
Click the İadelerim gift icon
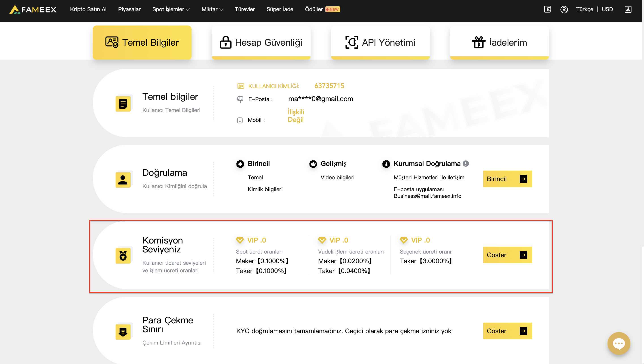point(479,42)
